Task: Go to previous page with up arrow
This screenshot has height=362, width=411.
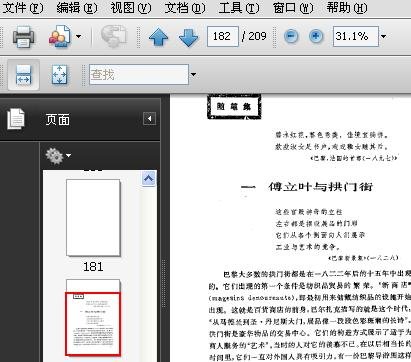Action: coord(158,37)
